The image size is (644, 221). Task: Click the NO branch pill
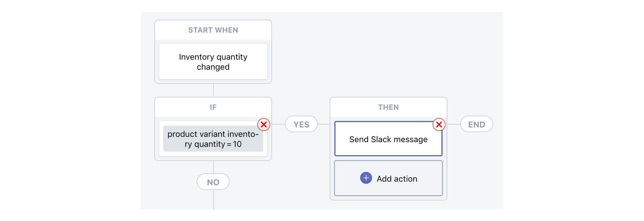coord(213,182)
